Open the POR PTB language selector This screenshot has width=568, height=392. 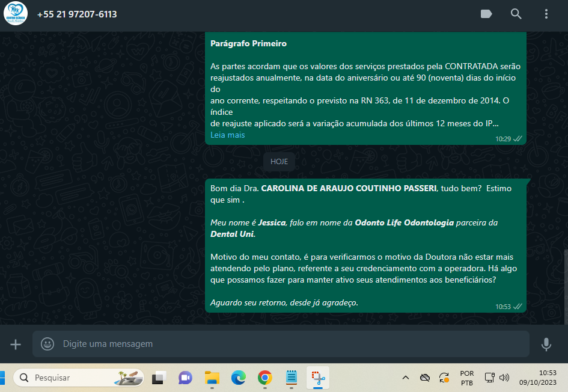tap(467, 378)
